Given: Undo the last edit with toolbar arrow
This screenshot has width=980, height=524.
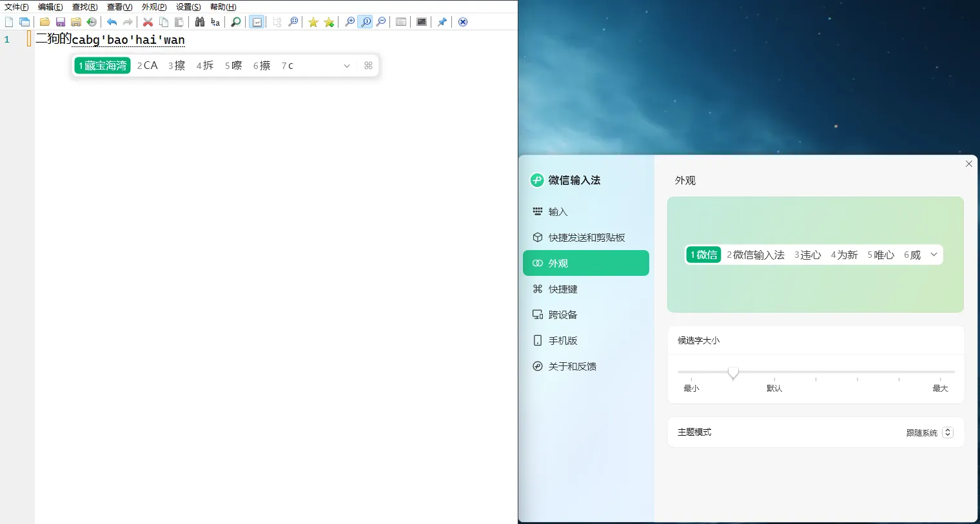Looking at the screenshot, I should [x=111, y=21].
